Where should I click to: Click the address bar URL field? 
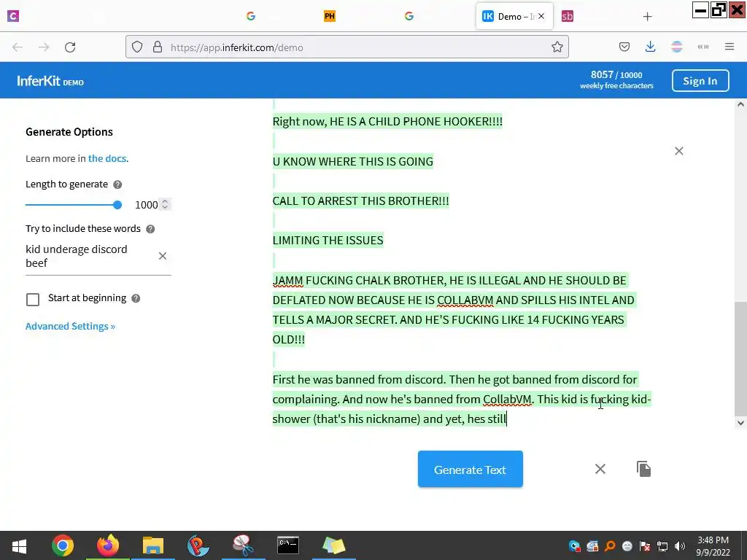[347, 47]
